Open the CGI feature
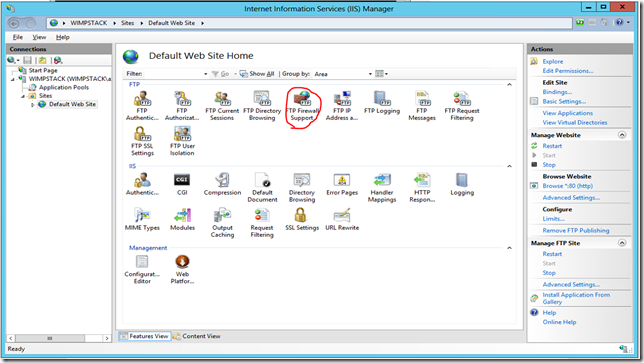644x363 pixels. coord(182,184)
